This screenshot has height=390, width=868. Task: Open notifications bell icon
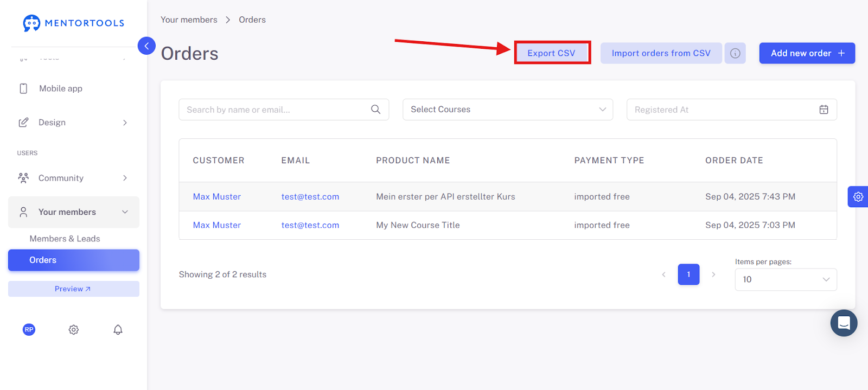(x=118, y=330)
